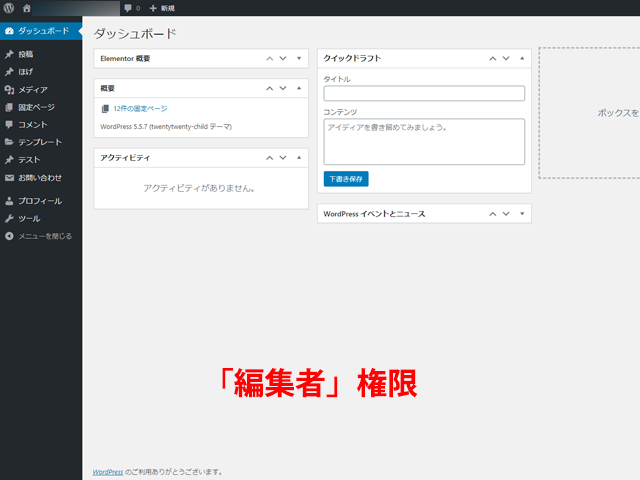The height and width of the screenshot is (480, 640).
Task: Click the pages icon beside 固定ページ
Action: [9, 107]
